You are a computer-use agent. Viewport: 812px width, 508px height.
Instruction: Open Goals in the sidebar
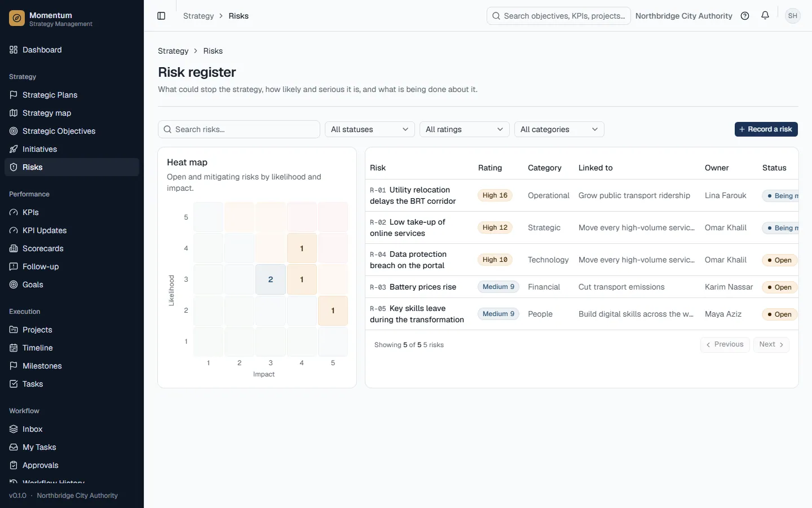click(72, 284)
